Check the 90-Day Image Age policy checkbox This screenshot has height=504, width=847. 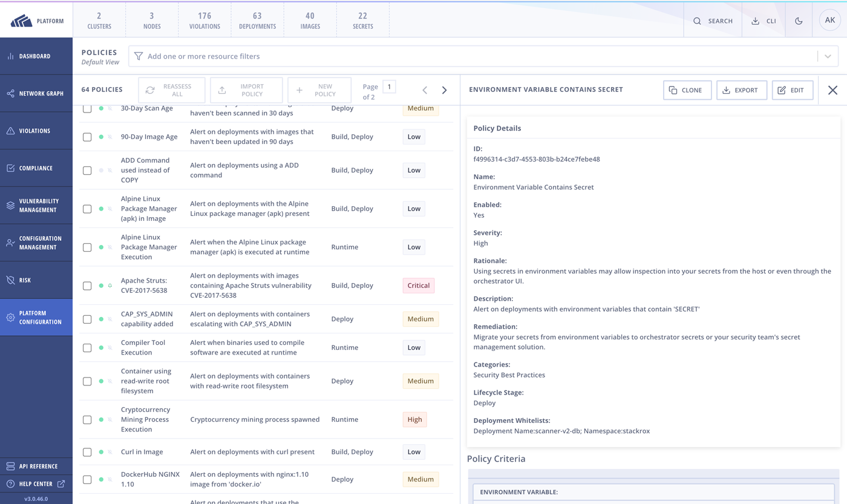point(87,137)
